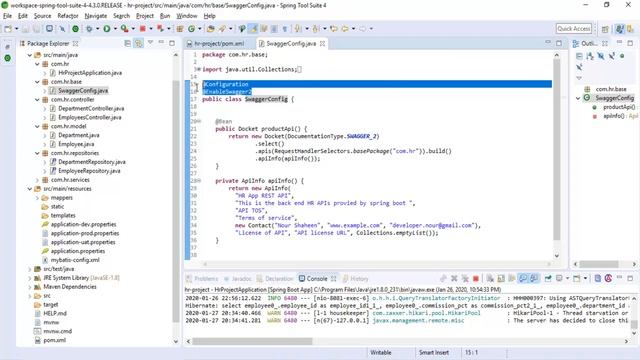Click the New Java Package toolbar icon

tap(180, 29)
